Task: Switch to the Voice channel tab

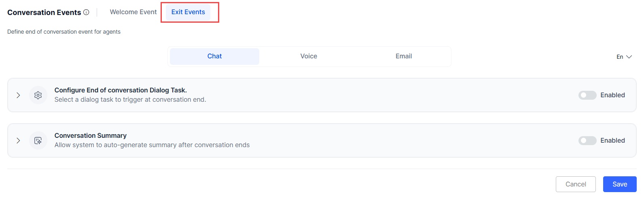Action: pyautogui.click(x=309, y=56)
